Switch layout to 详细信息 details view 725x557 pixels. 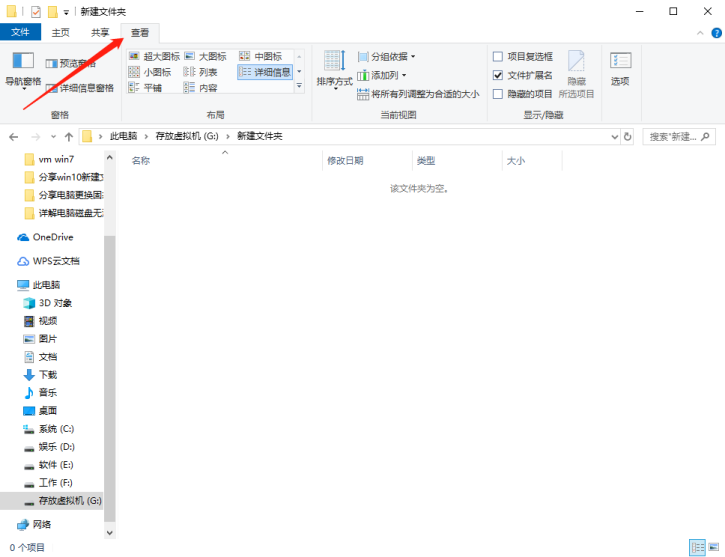[x=265, y=72]
